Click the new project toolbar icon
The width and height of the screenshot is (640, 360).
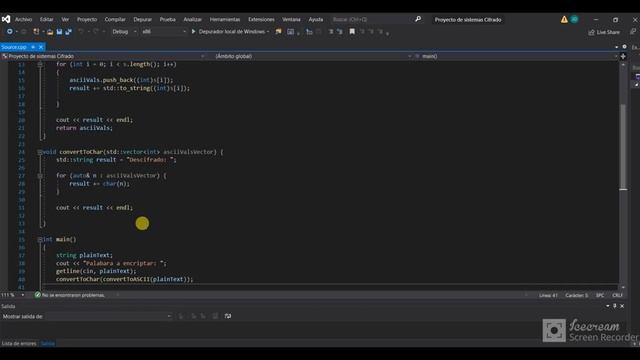[36, 31]
